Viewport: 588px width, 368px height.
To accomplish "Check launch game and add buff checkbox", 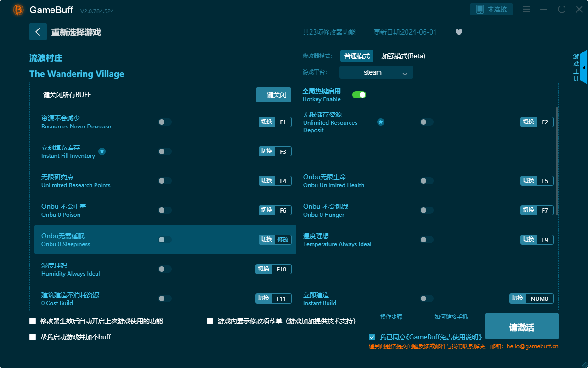I will click(33, 337).
